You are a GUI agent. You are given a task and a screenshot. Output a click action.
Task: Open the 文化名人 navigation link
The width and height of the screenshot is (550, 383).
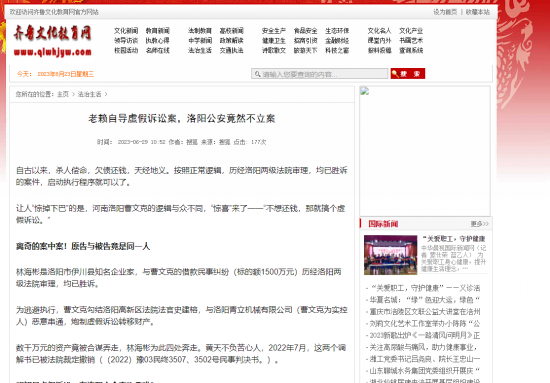(379, 31)
